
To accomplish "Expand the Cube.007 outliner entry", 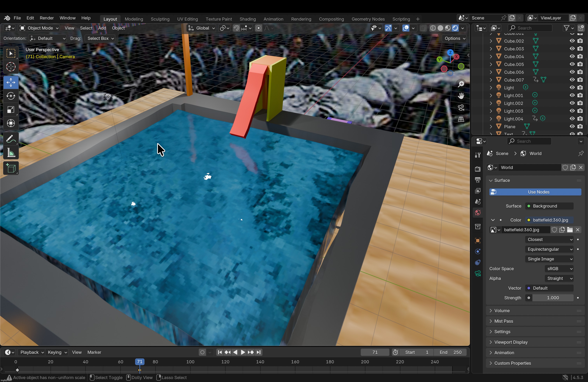I will (491, 80).
